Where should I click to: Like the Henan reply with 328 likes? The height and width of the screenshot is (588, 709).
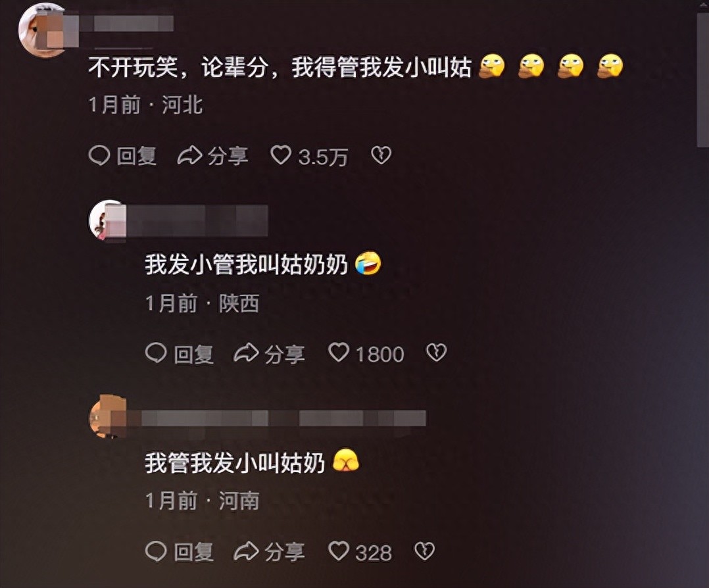[338, 551]
